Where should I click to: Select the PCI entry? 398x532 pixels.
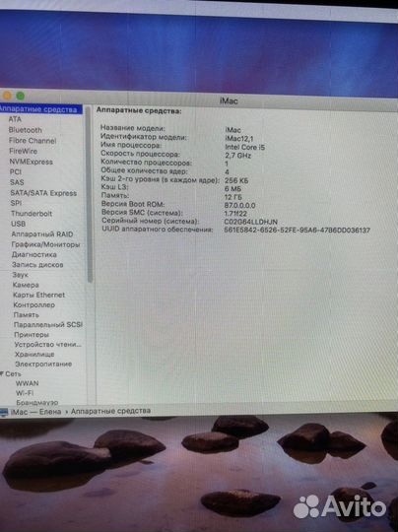click(x=16, y=171)
